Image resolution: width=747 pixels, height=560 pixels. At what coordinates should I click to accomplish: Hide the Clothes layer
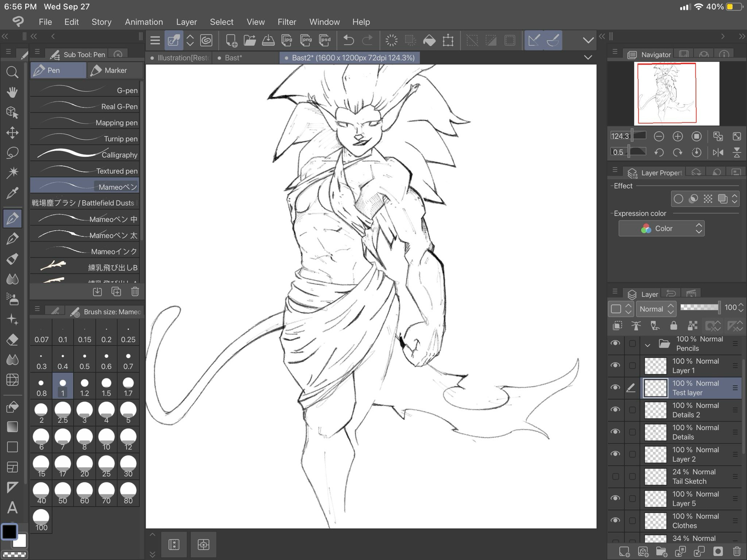tap(615, 520)
